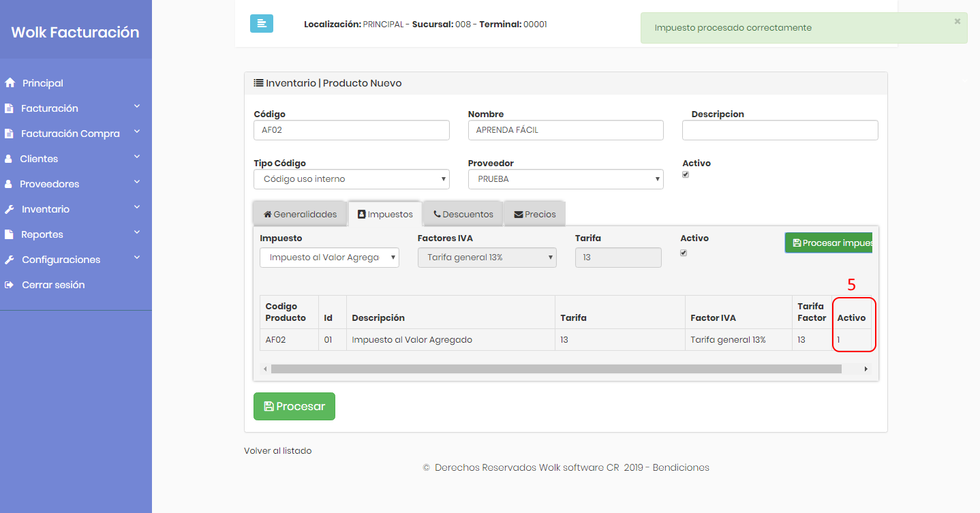Click into the Descripcion input field
The height and width of the screenshot is (513, 980).
tap(780, 130)
